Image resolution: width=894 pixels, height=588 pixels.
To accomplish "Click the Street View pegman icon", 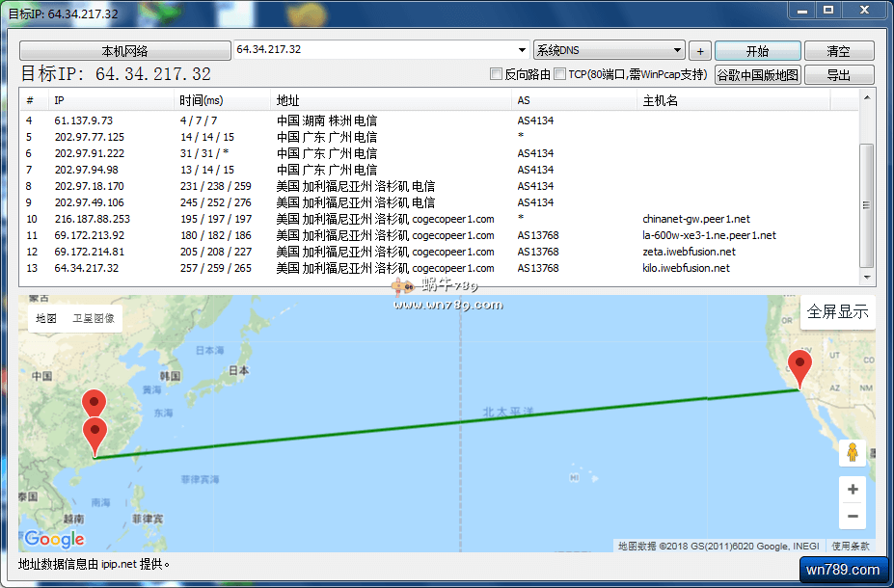I will pos(852,452).
